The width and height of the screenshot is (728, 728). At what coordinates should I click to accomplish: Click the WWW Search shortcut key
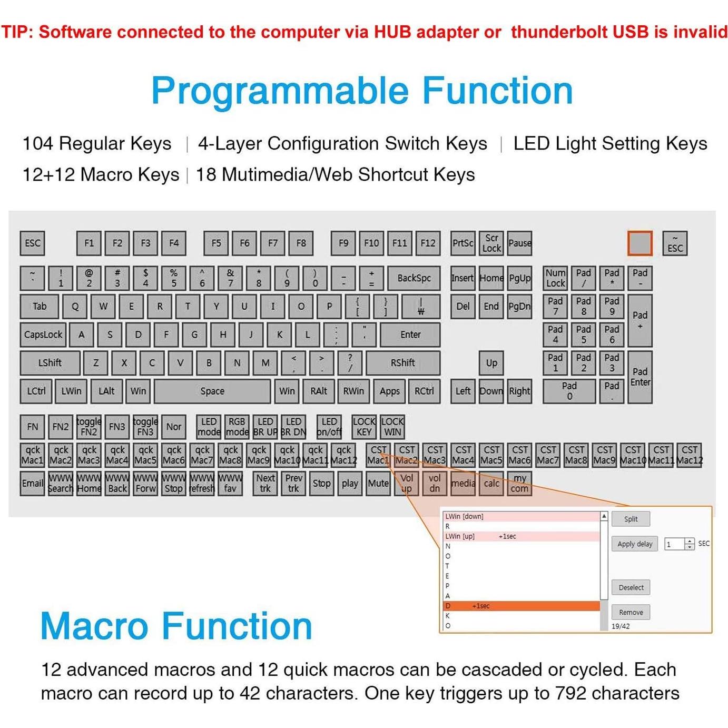pos(60,483)
